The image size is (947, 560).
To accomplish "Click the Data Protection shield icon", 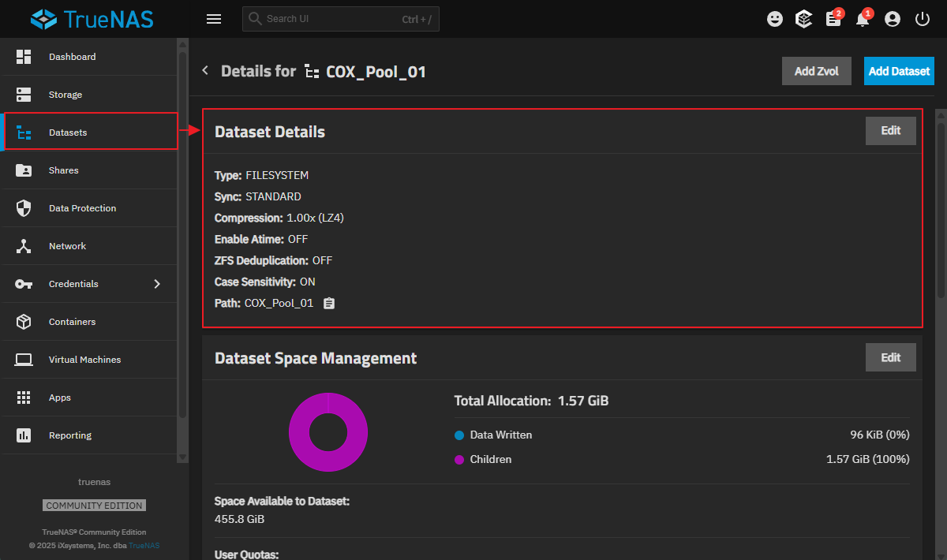I will point(24,208).
